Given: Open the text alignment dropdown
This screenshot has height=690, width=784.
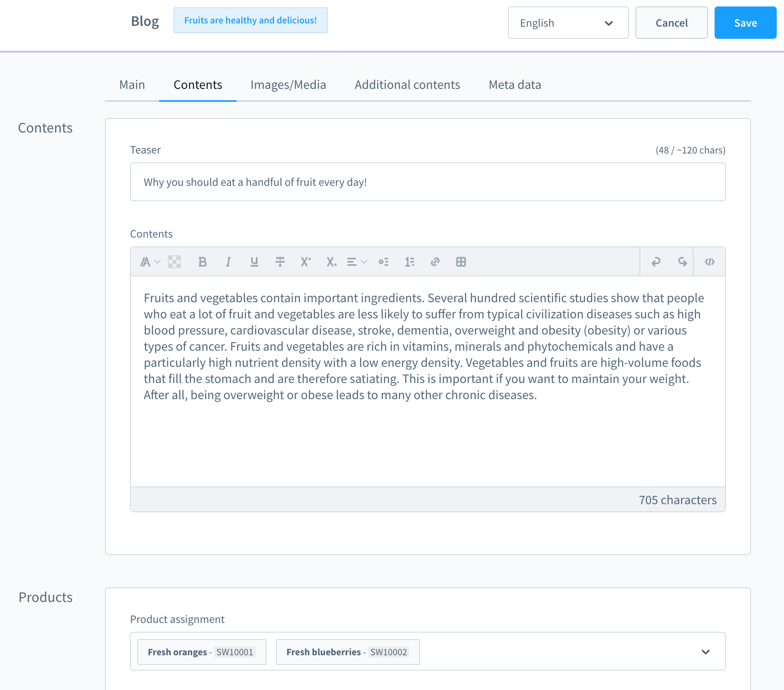Looking at the screenshot, I should coord(357,262).
